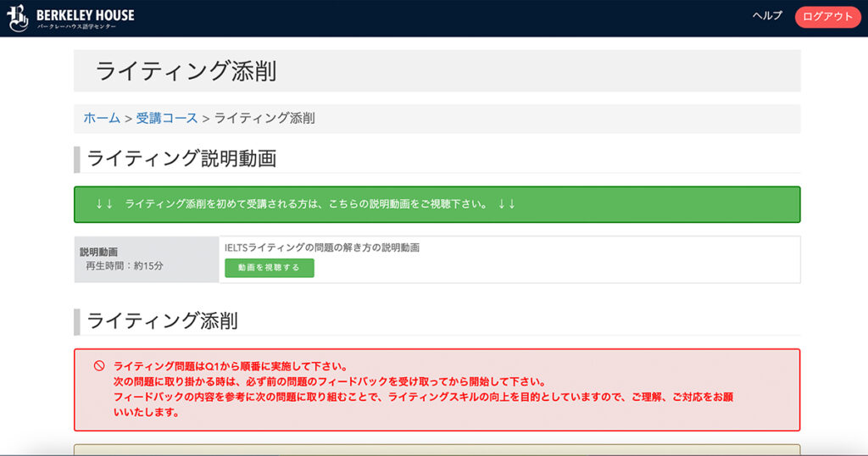
Task: Click the 再生時間:約15分 duration text
Action: coord(124,266)
